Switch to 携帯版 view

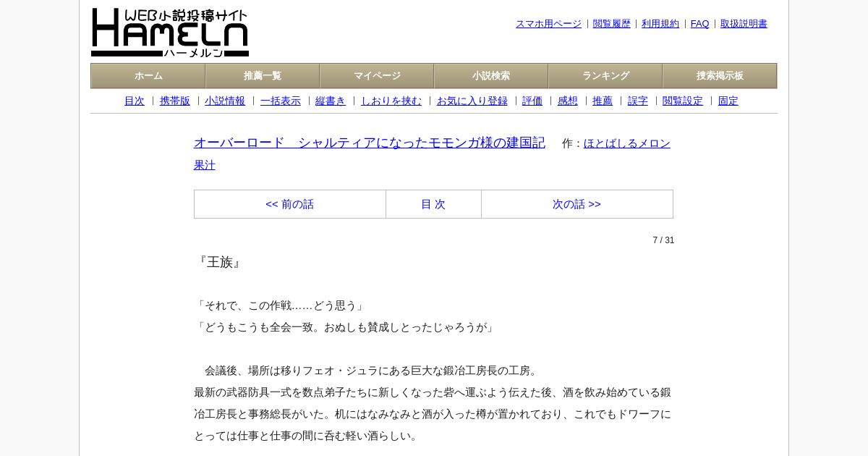pyautogui.click(x=175, y=101)
